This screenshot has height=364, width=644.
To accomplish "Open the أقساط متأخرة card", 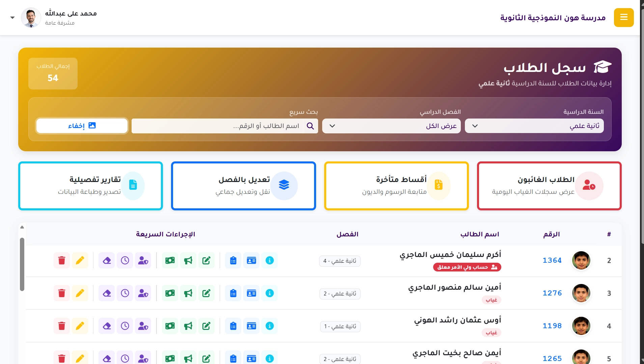I will pyautogui.click(x=396, y=186).
